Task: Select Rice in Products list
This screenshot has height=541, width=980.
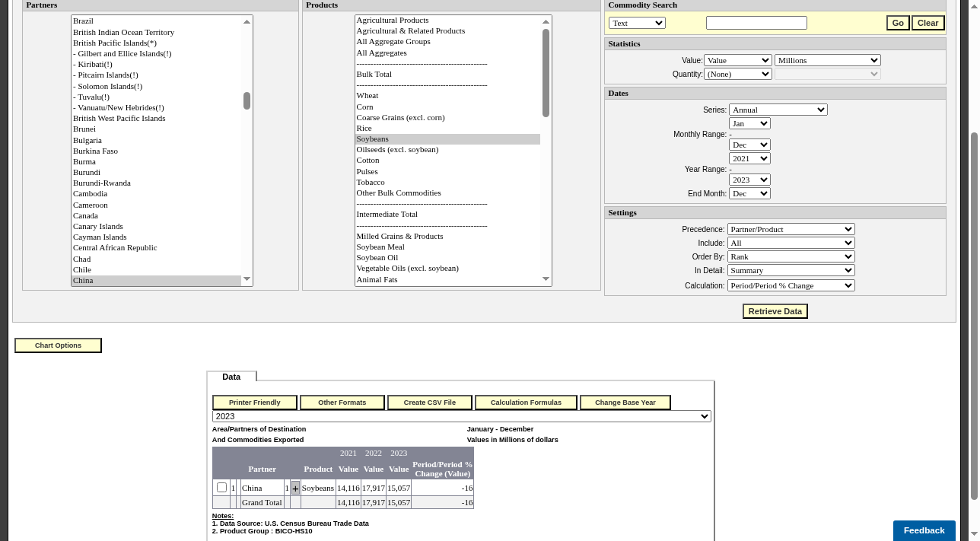Action: (447, 129)
